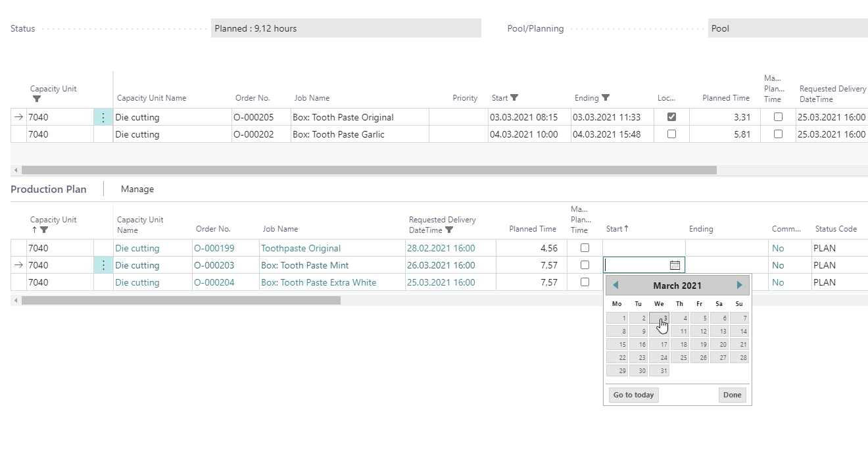
Task: Click Go to today in calendar
Action: (x=633, y=395)
